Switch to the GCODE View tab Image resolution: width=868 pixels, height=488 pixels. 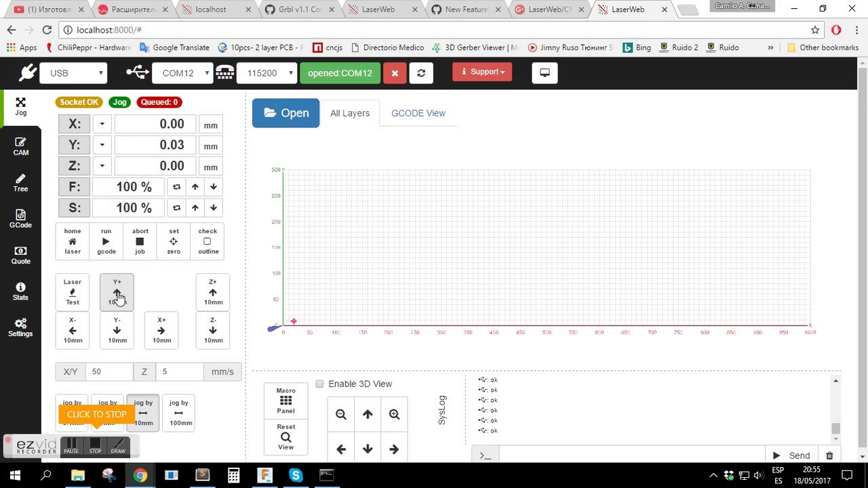[418, 113]
